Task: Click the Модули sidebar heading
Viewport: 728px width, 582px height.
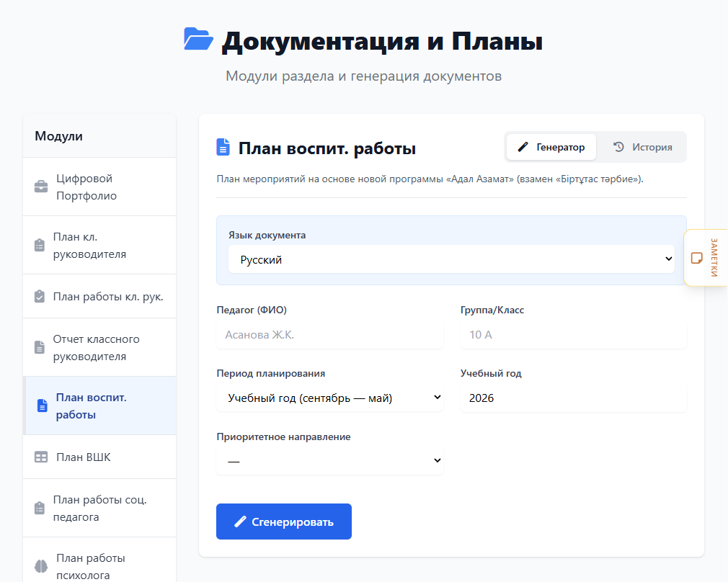Action: 58,136
